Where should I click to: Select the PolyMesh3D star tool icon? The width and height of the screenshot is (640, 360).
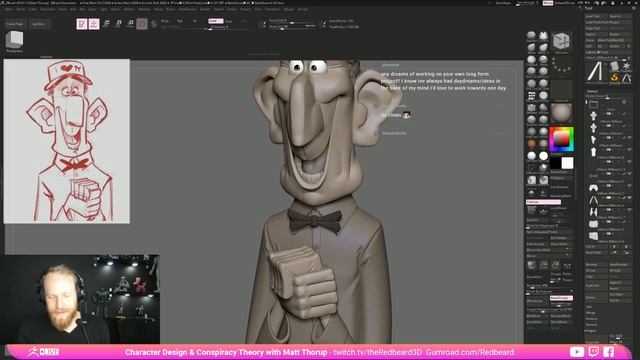click(626, 67)
